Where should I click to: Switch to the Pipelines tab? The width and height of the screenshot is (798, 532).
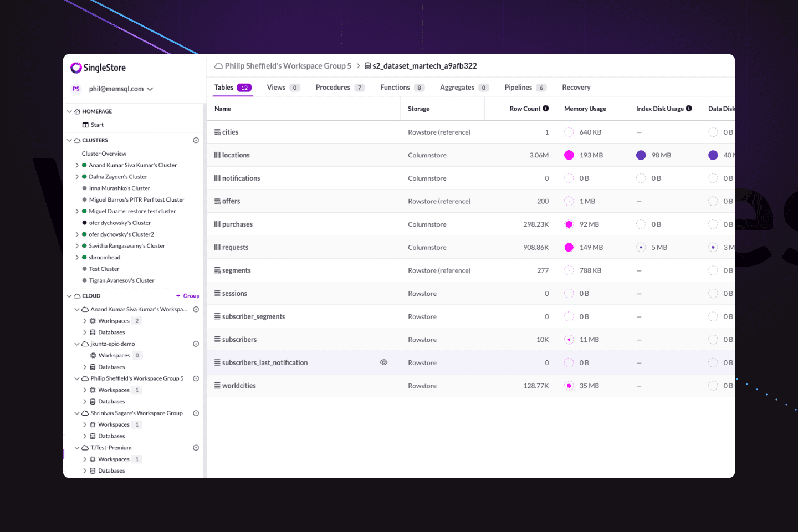518,88
